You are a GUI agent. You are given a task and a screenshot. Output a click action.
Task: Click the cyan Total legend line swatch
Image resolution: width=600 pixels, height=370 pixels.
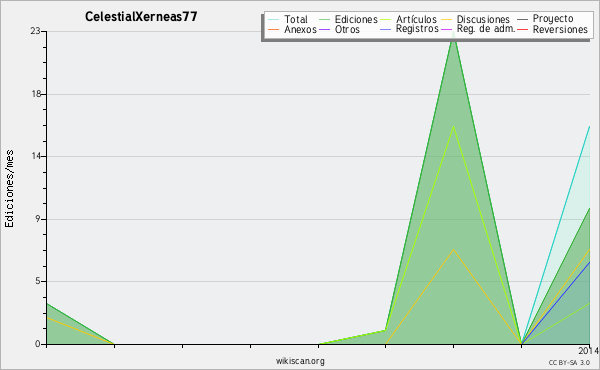(x=273, y=19)
